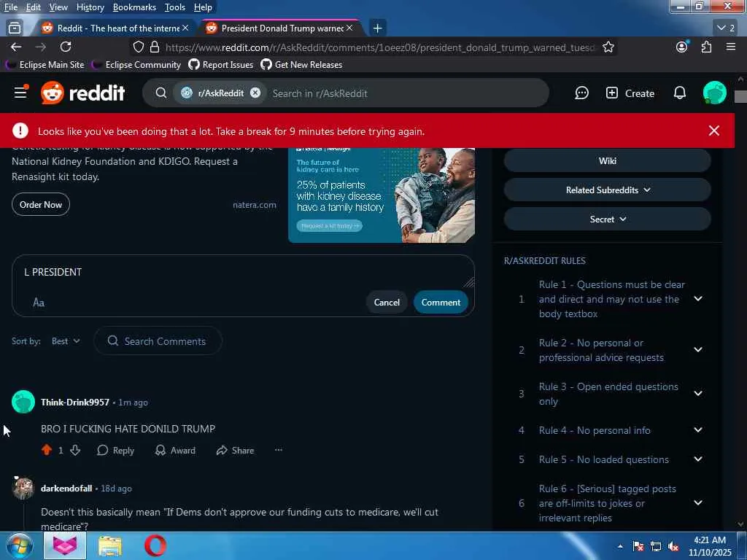Open the History menu
Viewport: 747px width, 560px height.
pyautogui.click(x=90, y=7)
